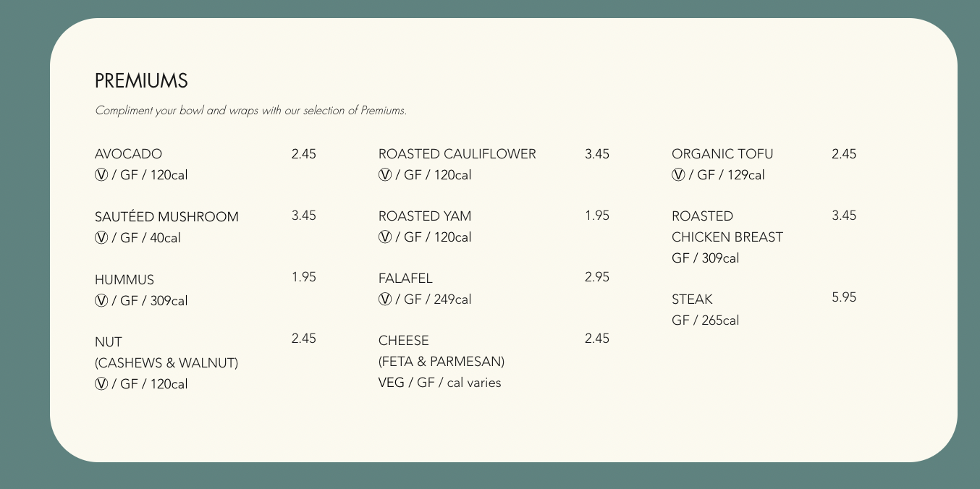Image resolution: width=980 pixels, height=489 pixels.
Task: Click the vegan icon under Roasted Cauliflower
Action: click(384, 175)
